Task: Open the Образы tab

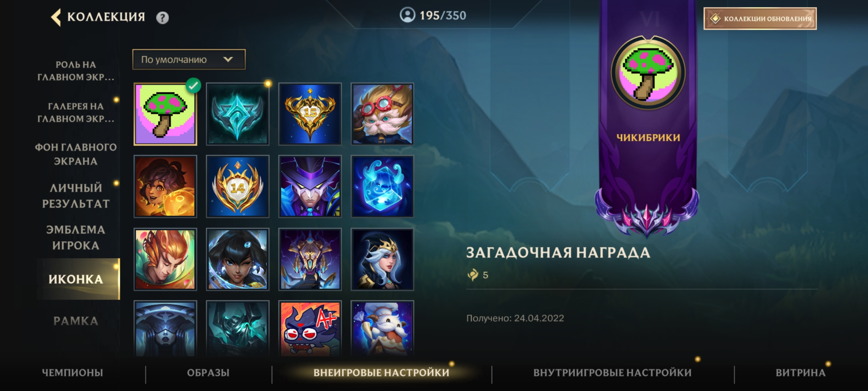Action: (208, 373)
